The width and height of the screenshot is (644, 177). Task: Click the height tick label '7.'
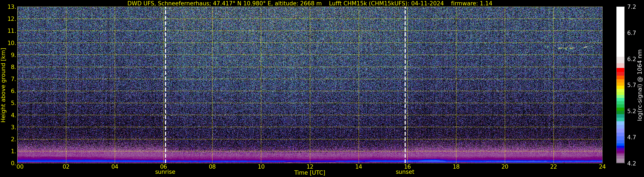tap(13, 79)
